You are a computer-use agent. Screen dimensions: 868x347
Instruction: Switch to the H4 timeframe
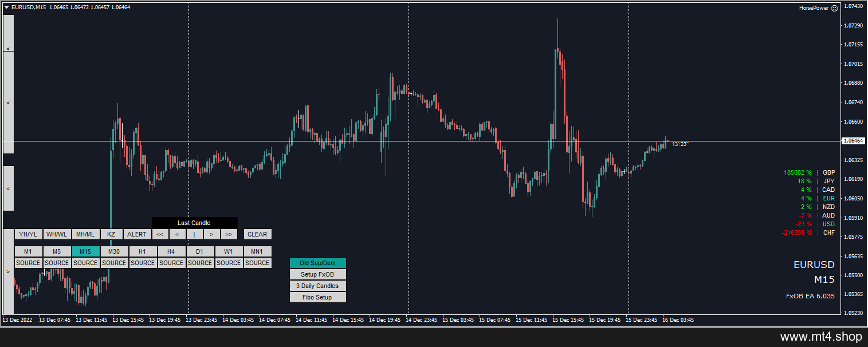[172, 251]
